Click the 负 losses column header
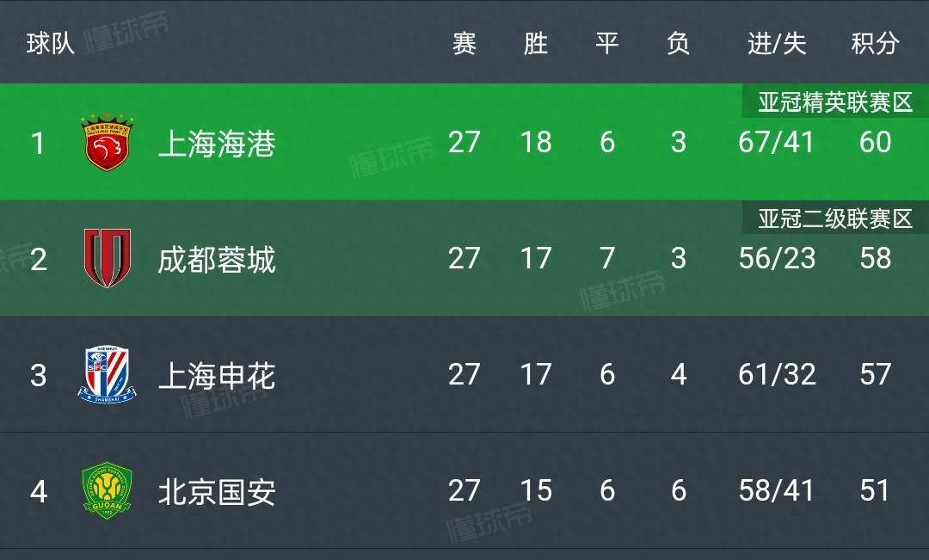 (x=679, y=43)
